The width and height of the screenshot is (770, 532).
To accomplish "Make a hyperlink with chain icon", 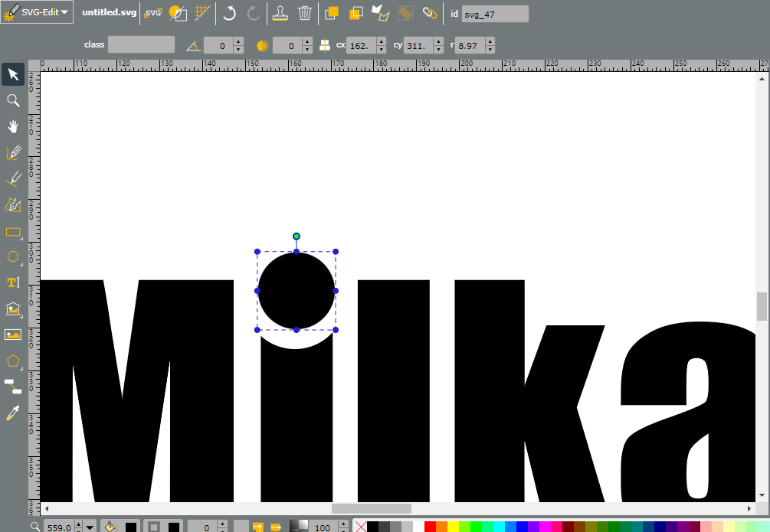I will pos(430,13).
